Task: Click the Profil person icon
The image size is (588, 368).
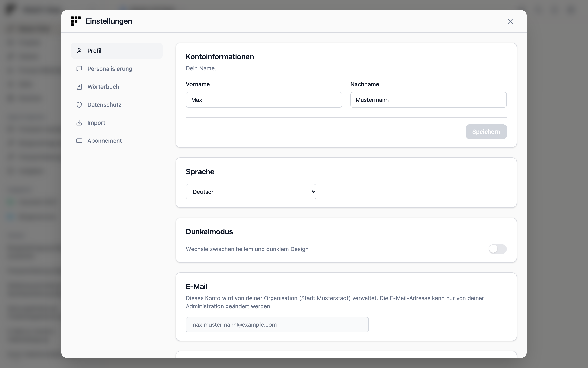Action: [79, 51]
